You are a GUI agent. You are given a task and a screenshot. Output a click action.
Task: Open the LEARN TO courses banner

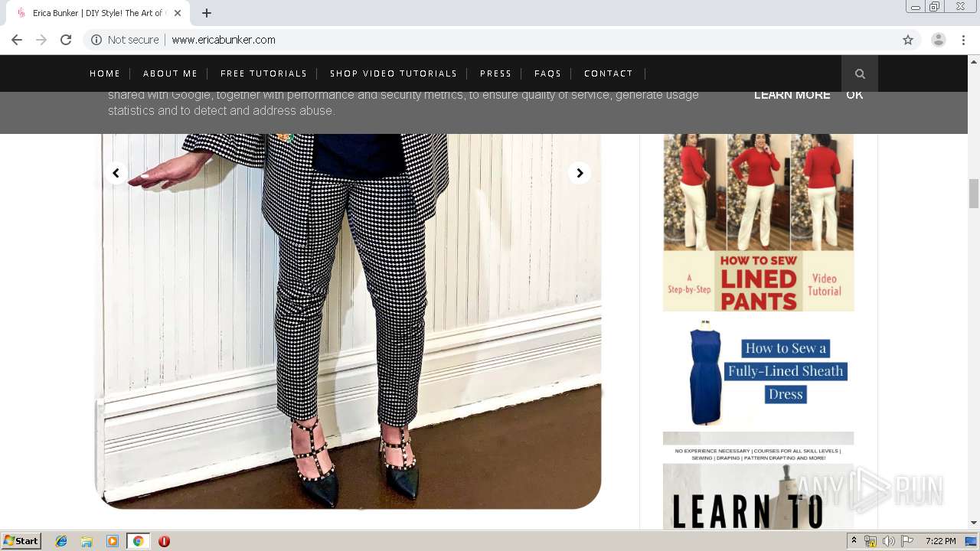coord(758,481)
